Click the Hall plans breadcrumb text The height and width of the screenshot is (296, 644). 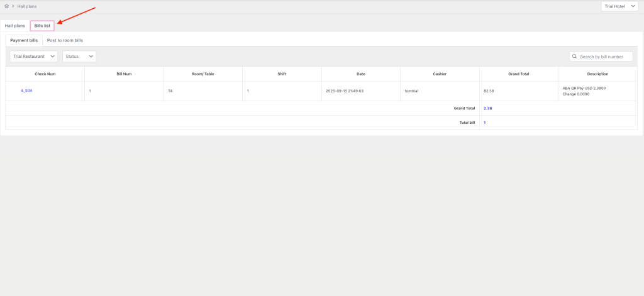(x=27, y=6)
